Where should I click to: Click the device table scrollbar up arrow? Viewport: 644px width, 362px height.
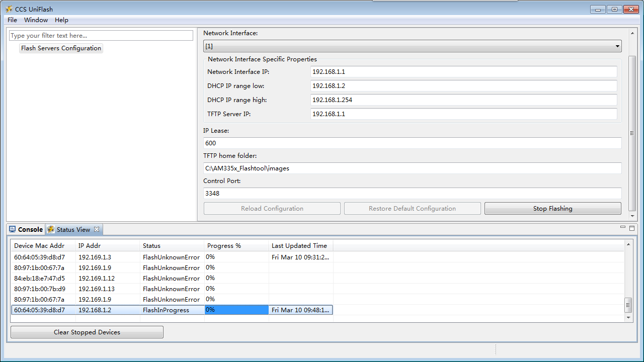pos(628,244)
